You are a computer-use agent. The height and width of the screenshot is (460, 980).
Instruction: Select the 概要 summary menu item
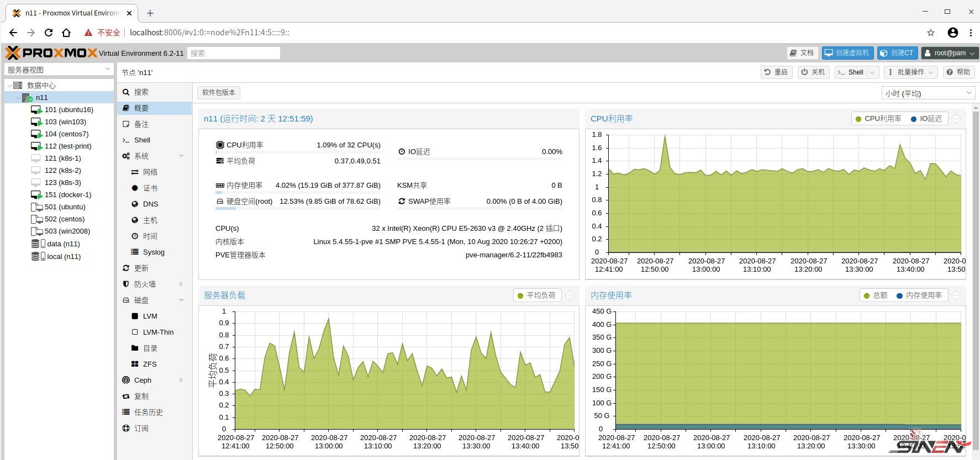154,108
